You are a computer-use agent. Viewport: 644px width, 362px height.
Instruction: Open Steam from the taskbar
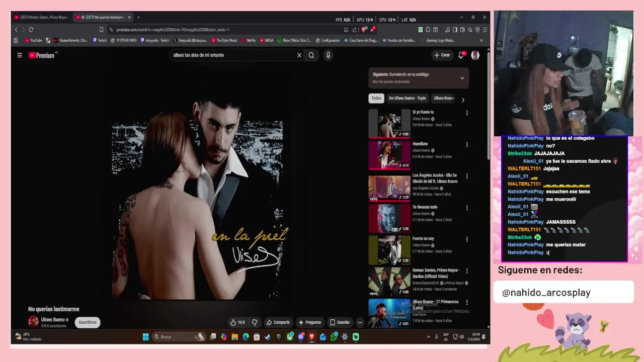pos(268,337)
